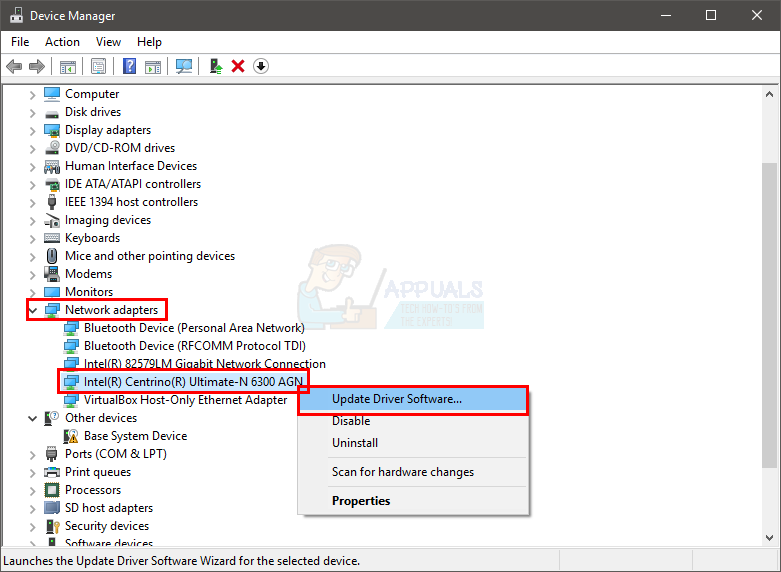Select the SD host adapters label

tap(109, 508)
